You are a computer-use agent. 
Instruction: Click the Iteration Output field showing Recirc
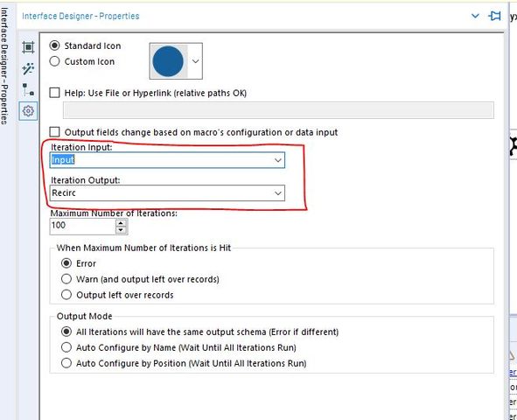tap(167, 192)
